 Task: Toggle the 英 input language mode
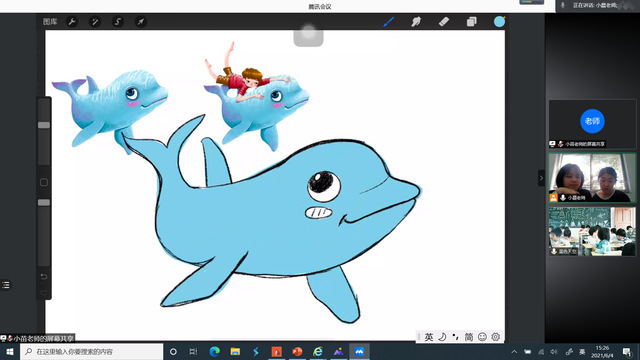pos(429,337)
